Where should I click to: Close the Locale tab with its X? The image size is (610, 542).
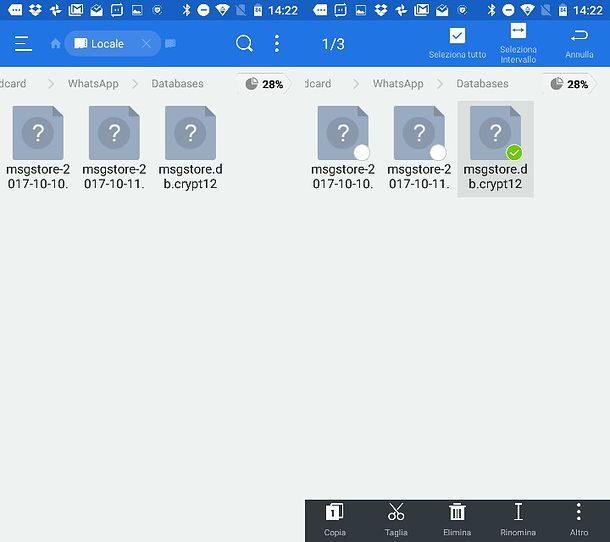pyautogui.click(x=146, y=44)
